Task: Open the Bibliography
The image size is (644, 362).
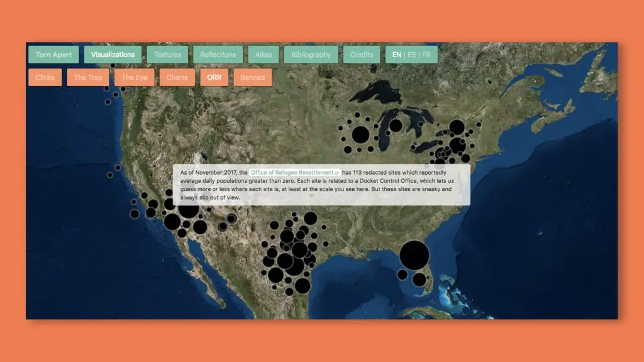Action: tap(311, 55)
